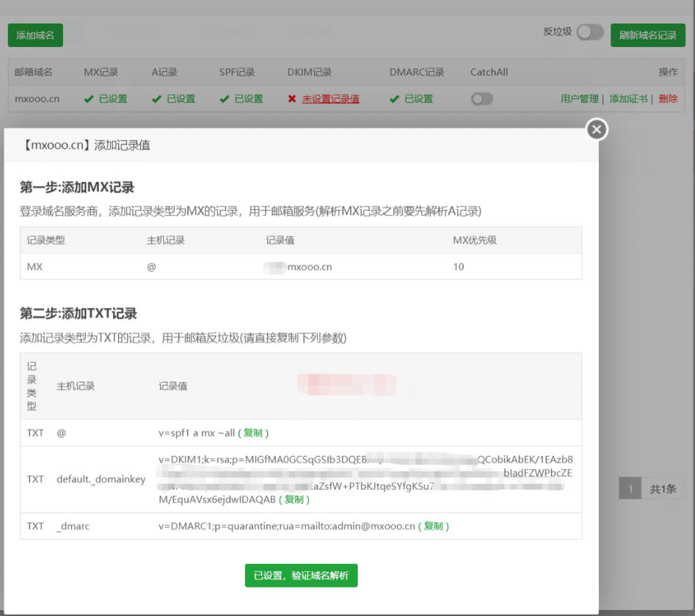The width and height of the screenshot is (695, 616).
Task: Click the mxooo.cn domain name cell
Action: pos(37,99)
